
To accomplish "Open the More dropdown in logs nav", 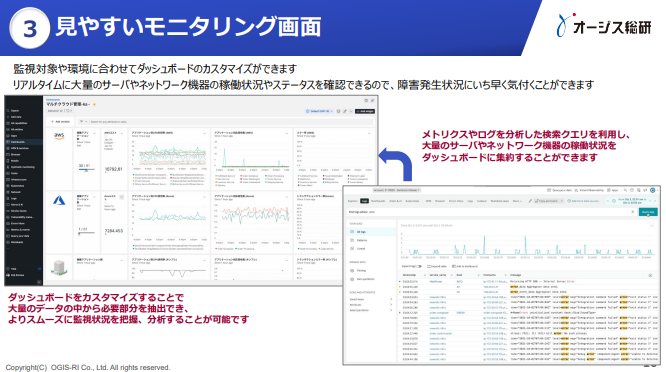I will 517,201.
